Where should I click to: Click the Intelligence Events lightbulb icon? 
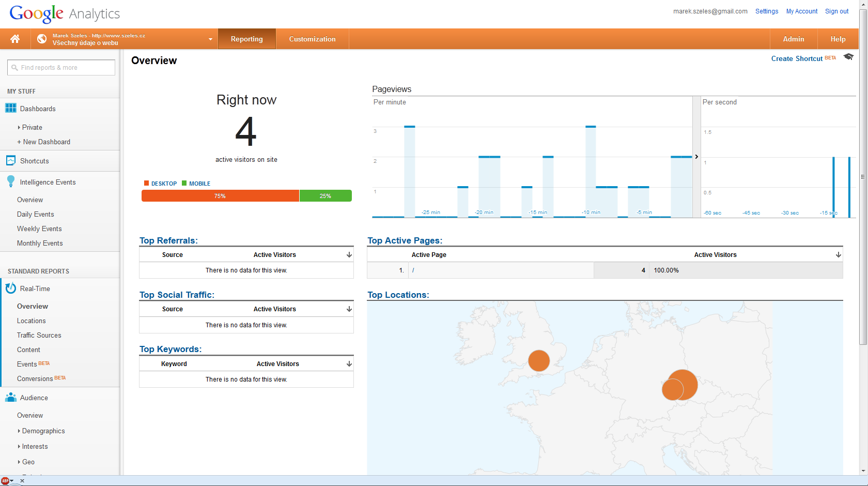point(11,181)
